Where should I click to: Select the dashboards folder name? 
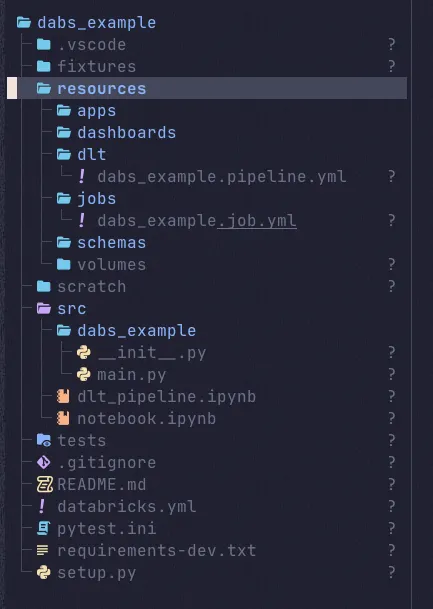[127, 133]
